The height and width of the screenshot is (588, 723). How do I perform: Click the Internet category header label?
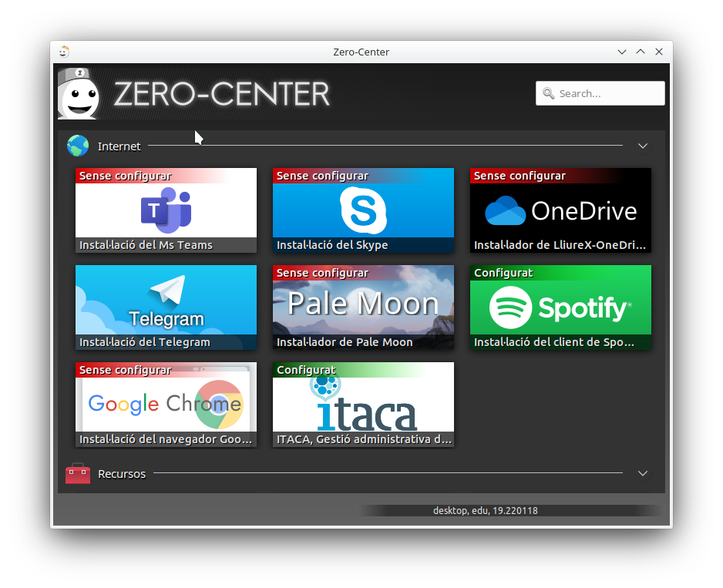[119, 146]
